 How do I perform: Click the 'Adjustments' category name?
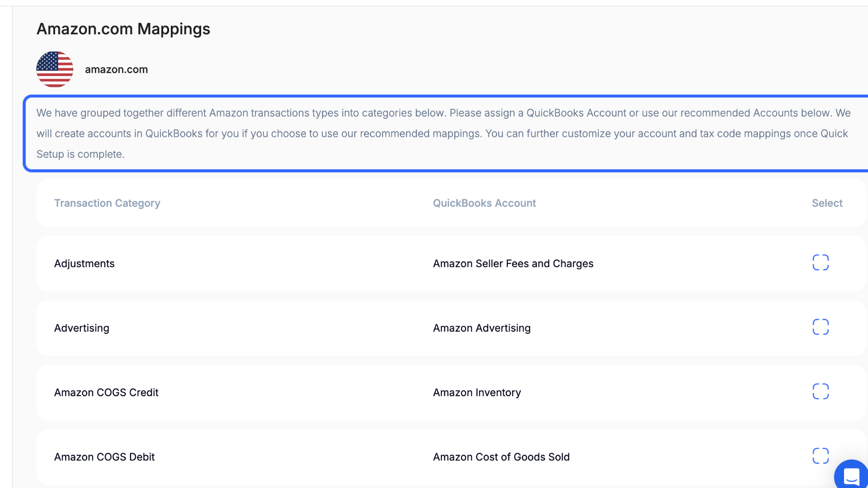coord(84,263)
